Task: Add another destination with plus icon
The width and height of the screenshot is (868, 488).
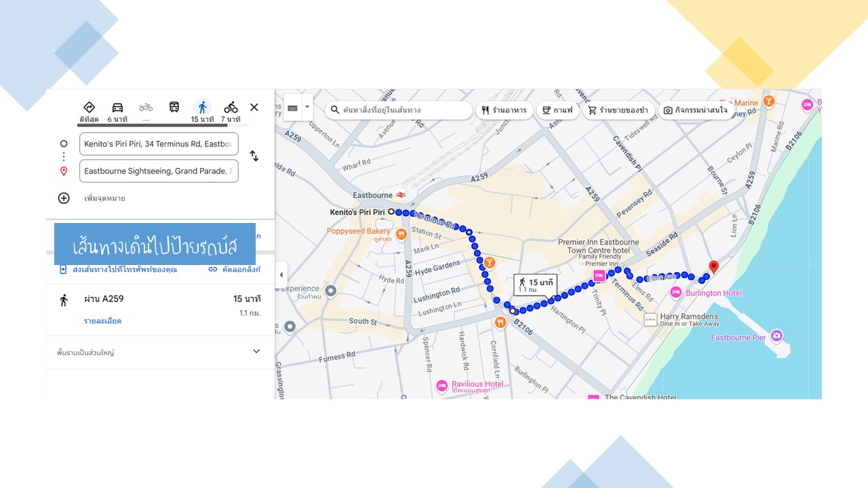Action: coord(64,198)
